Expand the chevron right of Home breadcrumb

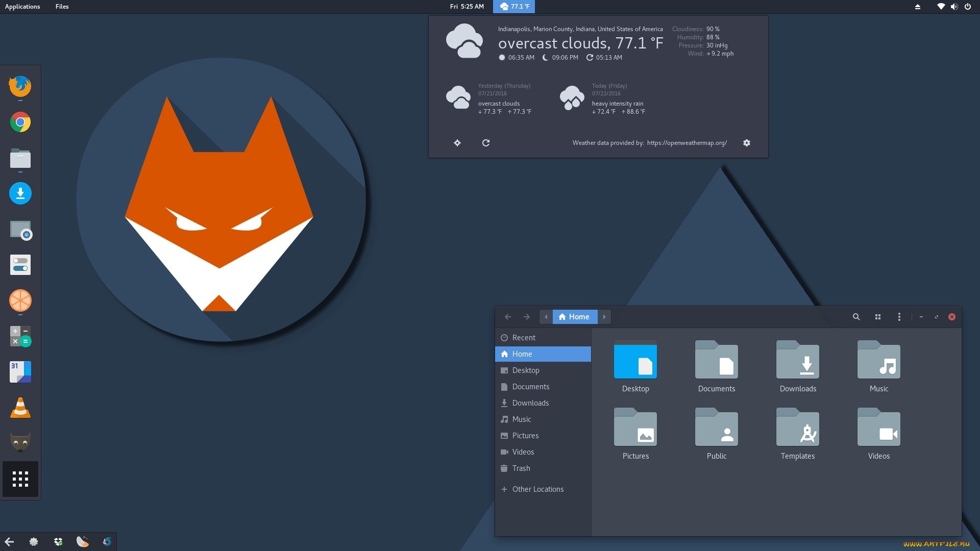pyautogui.click(x=604, y=317)
